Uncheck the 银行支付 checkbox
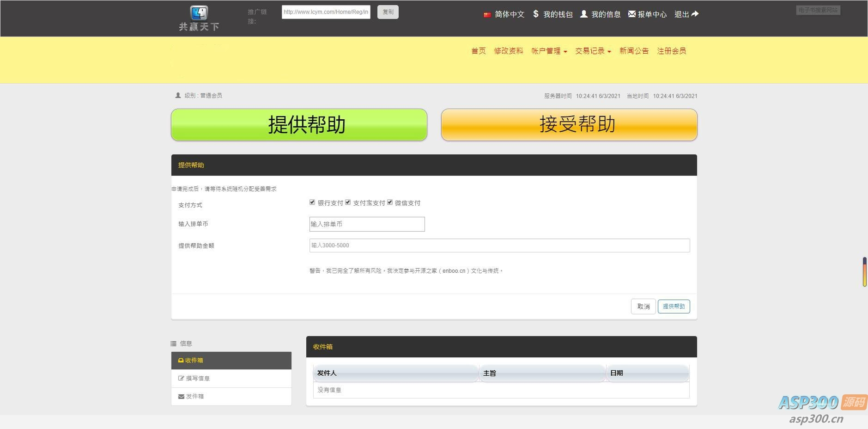 coord(312,202)
